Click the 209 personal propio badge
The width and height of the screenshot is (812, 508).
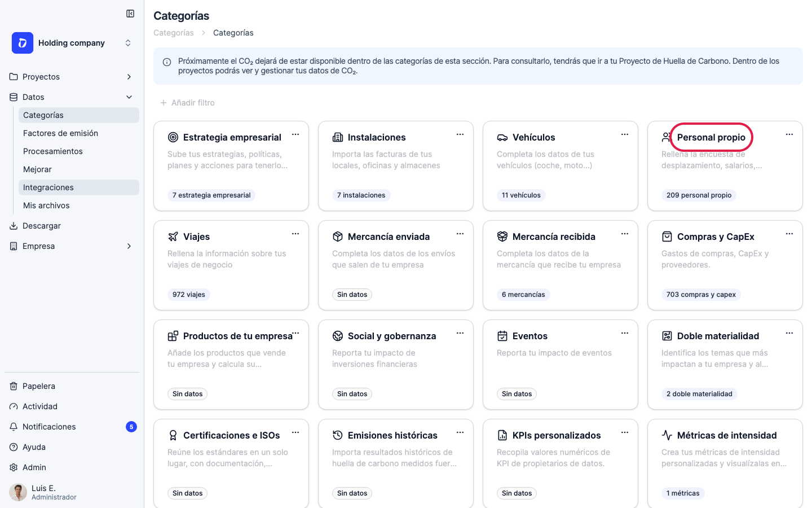[699, 195]
